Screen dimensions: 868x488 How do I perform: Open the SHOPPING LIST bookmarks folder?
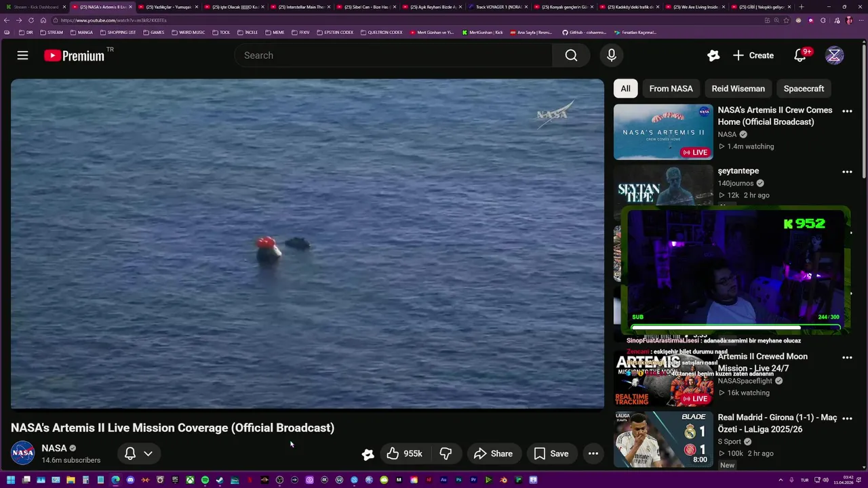[x=117, y=33]
